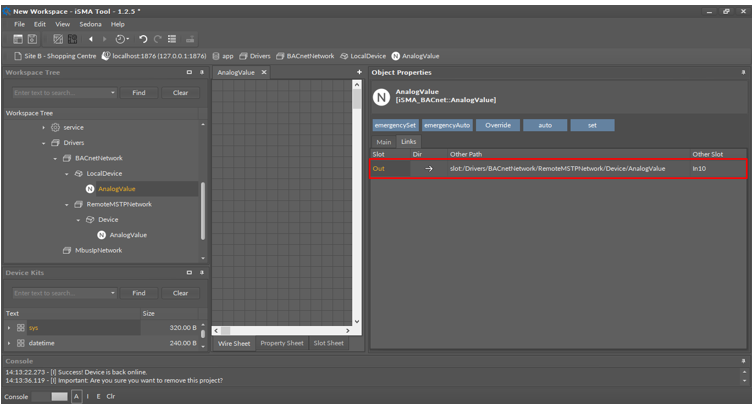Switch to the Main tab in Object Properties
The image size is (752, 409).
click(384, 142)
